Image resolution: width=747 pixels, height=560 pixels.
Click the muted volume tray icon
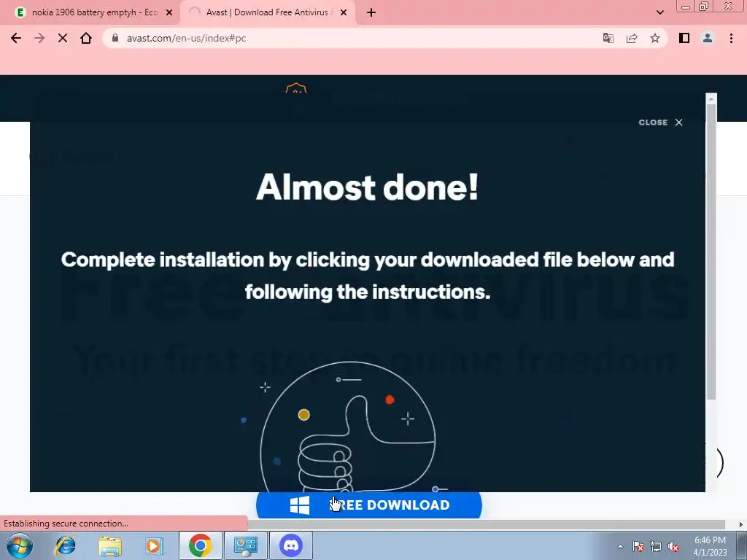pyautogui.click(x=673, y=546)
